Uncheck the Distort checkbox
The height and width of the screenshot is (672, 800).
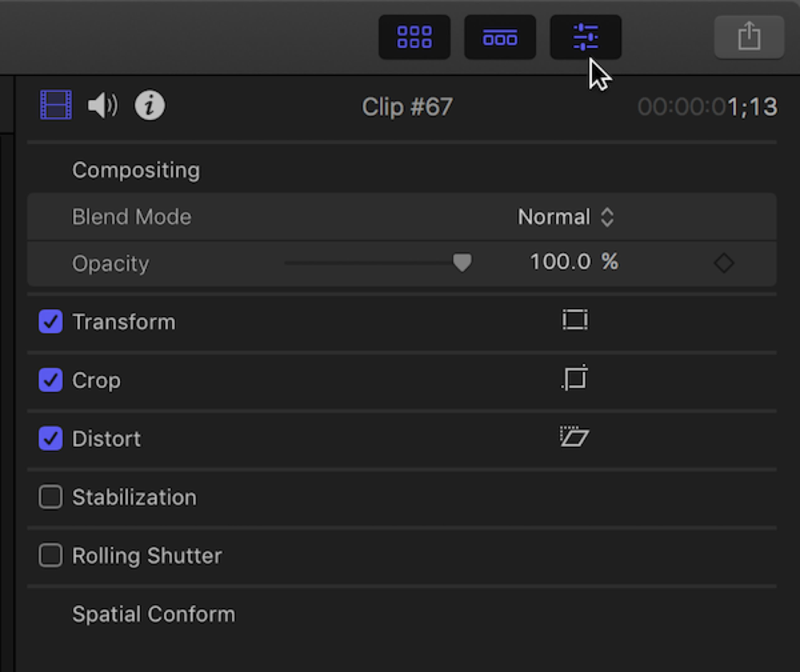tap(51, 439)
